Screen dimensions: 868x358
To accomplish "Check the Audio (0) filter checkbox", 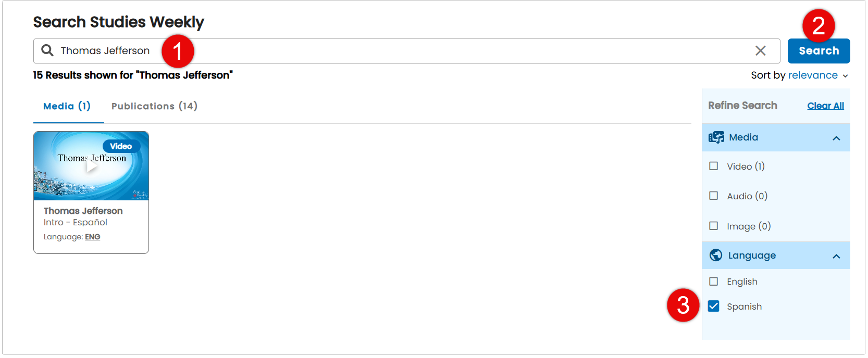I will tap(714, 196).
